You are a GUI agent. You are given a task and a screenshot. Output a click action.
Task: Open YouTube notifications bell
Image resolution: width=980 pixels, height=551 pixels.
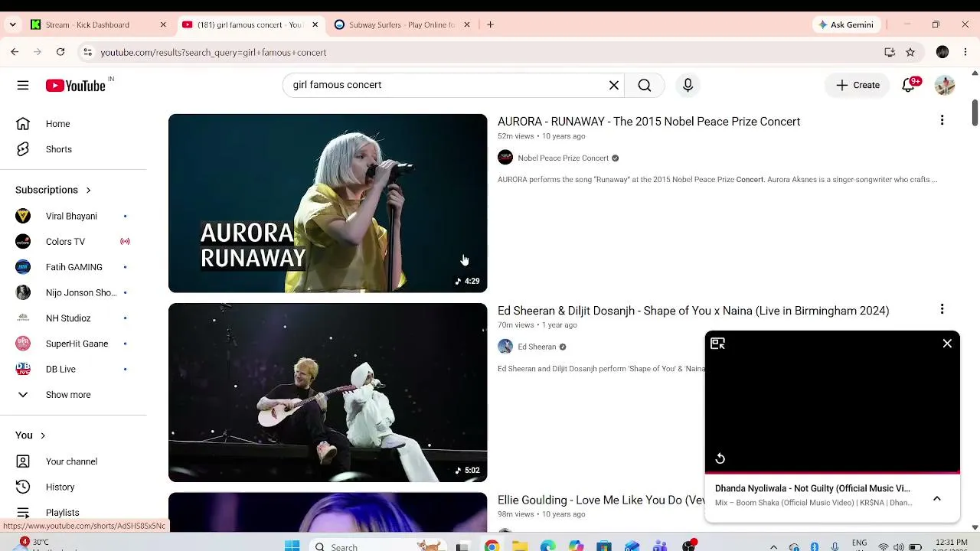point(909,85)
